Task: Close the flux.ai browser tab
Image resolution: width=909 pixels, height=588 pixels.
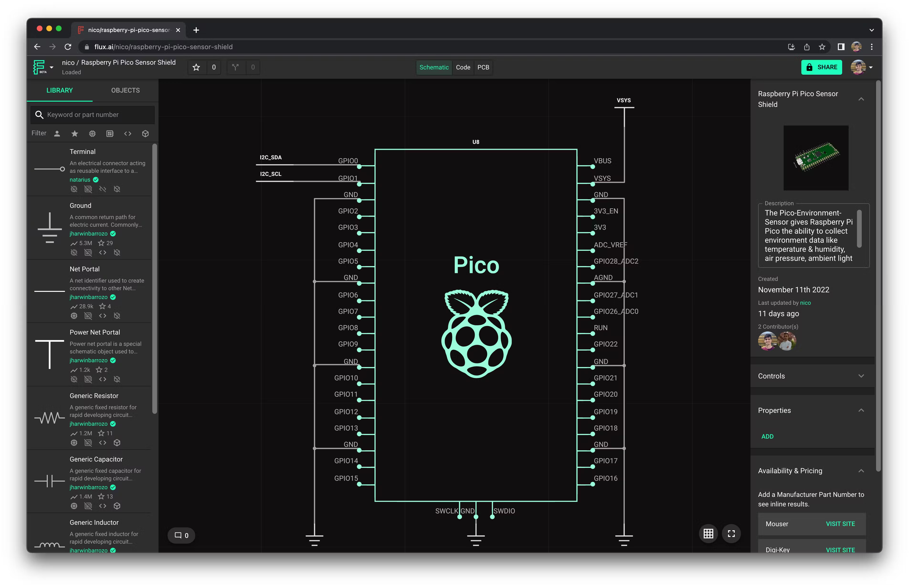Action: point(178,30)
